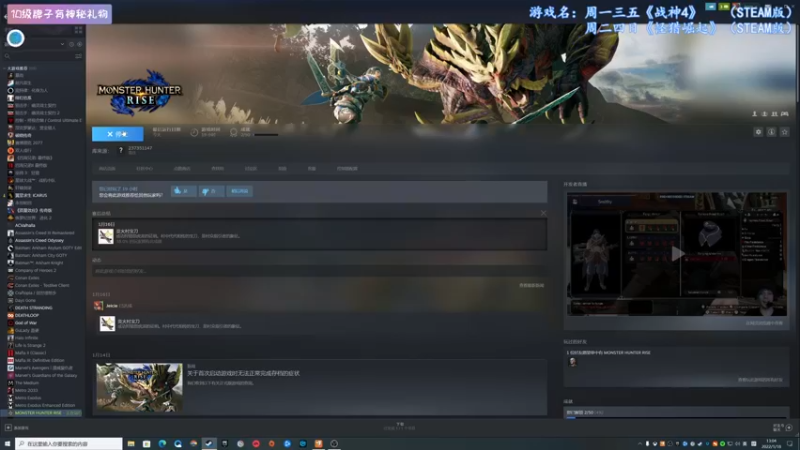Image resolution: width=800 pixels, height=450 pixels.
Task: Open the downloads status at bottom center
Action: tap(399, 427)
